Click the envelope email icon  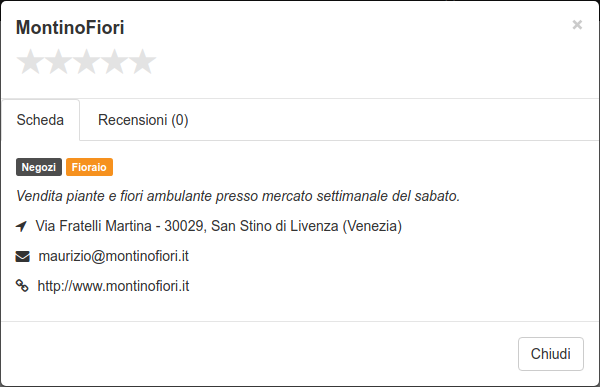point(23,256)
